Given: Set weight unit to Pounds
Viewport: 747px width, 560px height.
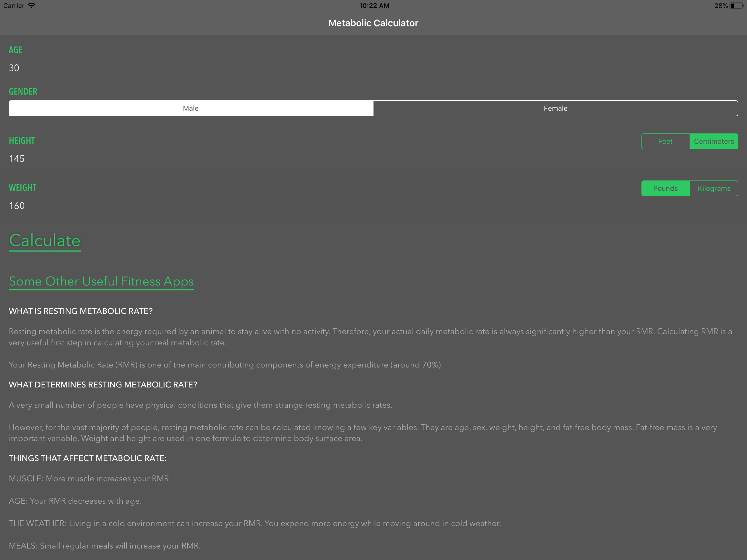Looking at the screenshot, I should (665, 188).
